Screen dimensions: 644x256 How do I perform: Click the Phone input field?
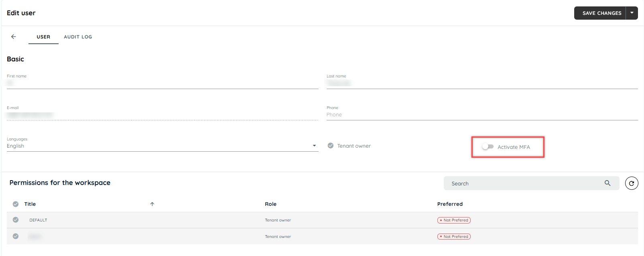pos(482,115)
